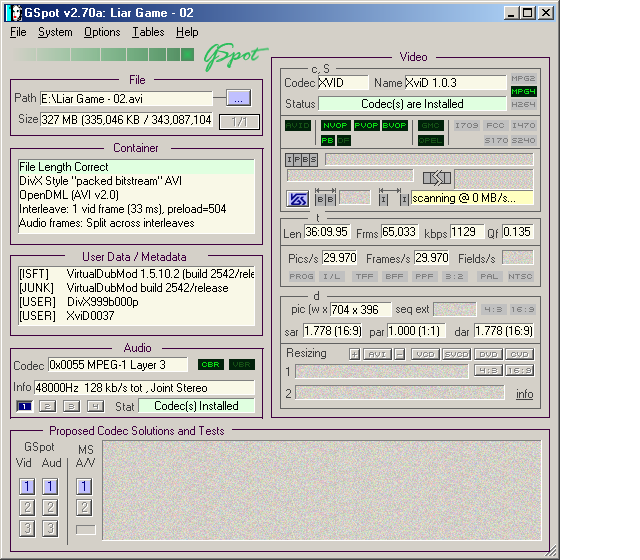The width and height of the screenshot is (640, 560).
Task: Click the PAL indicator
Action: pos(489,276)
